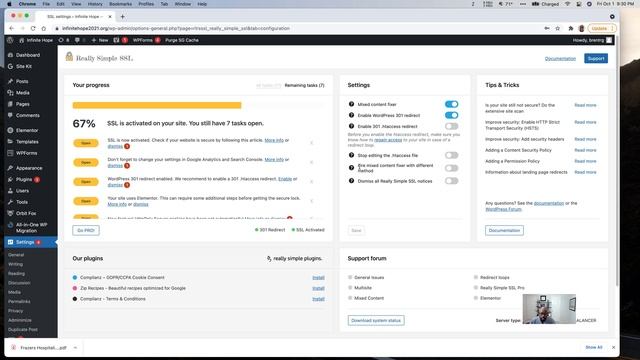Toggle Enable WordPress 301 redirect switch
Image resolution: width=640 pixels, height=360 pixels.
451,115
